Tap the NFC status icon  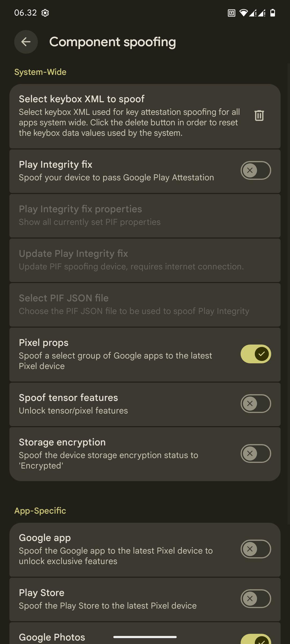231,13
